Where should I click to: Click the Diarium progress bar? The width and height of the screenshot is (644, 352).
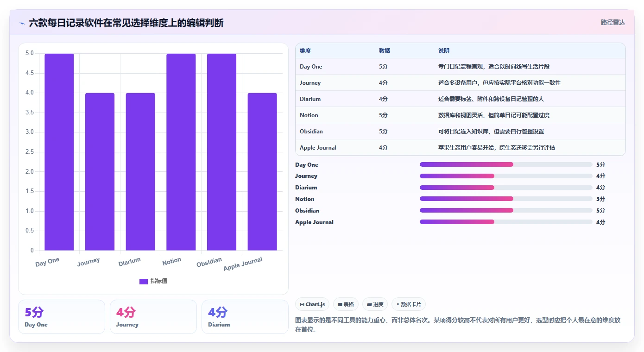tap(506, 188)
